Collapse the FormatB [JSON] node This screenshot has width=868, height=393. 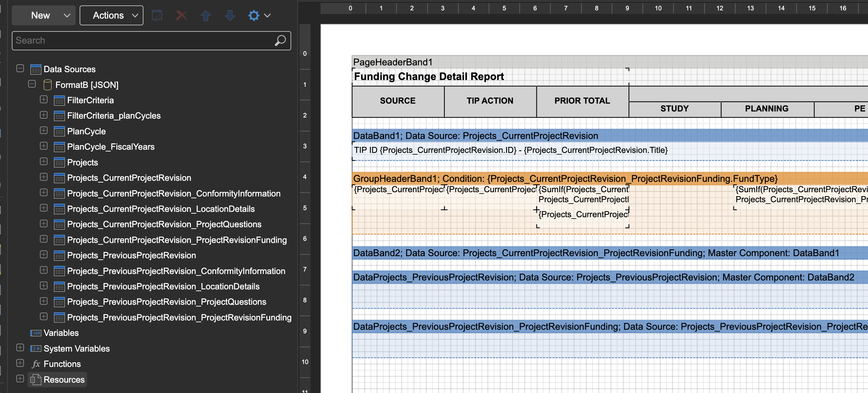[32, 84]
